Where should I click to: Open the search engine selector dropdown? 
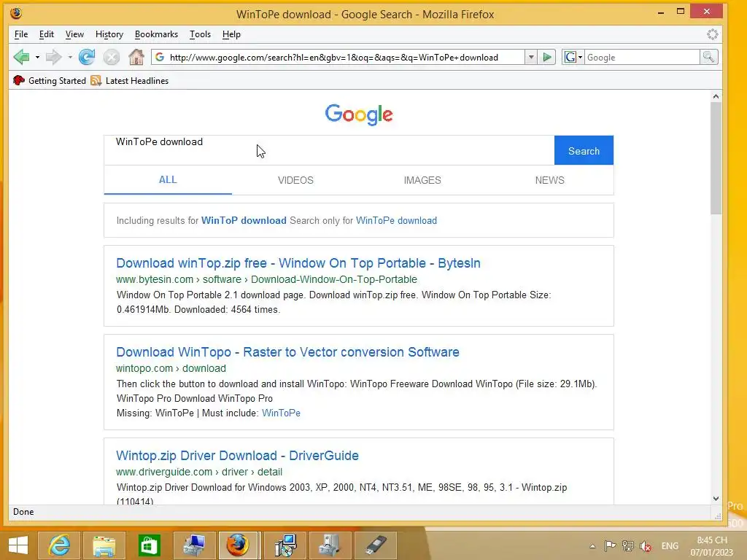click(573, 57)
